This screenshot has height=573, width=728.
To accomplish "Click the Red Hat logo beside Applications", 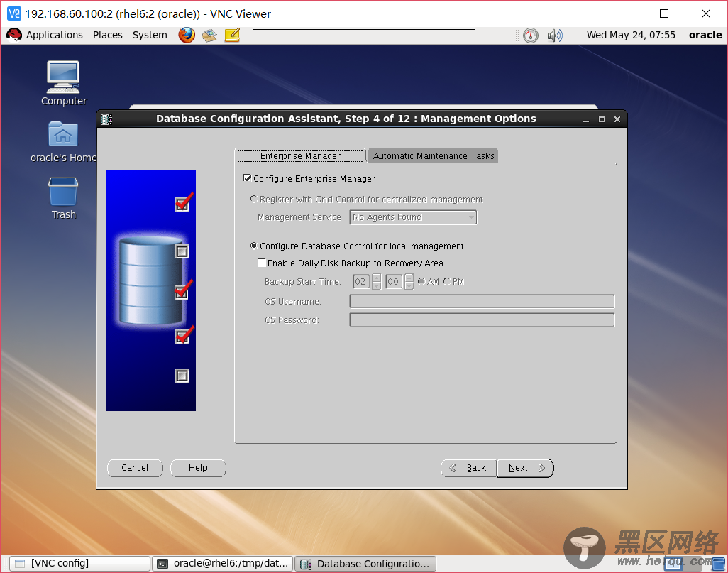I will click(14, 35).
